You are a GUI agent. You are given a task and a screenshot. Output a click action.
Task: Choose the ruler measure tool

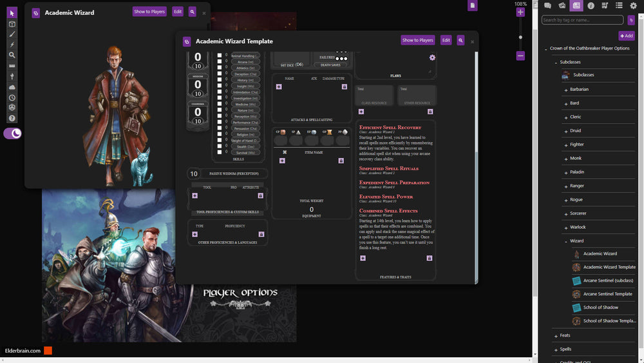click(12, 66)
